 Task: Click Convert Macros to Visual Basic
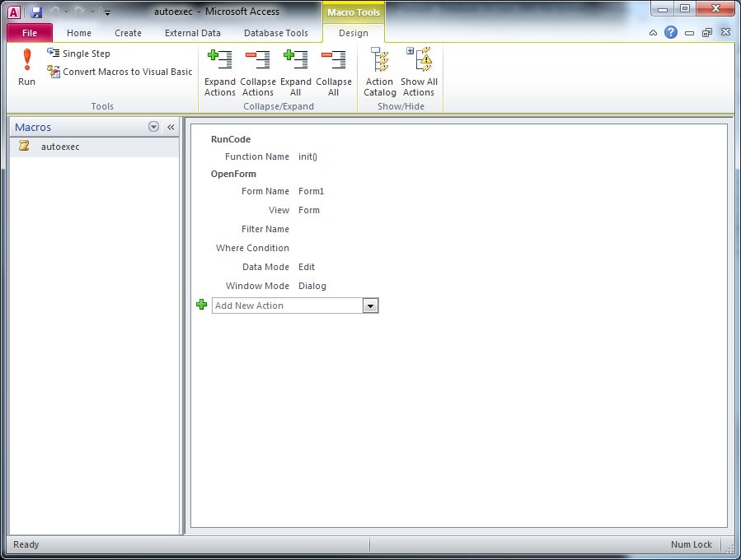click(x=120, y=72)
